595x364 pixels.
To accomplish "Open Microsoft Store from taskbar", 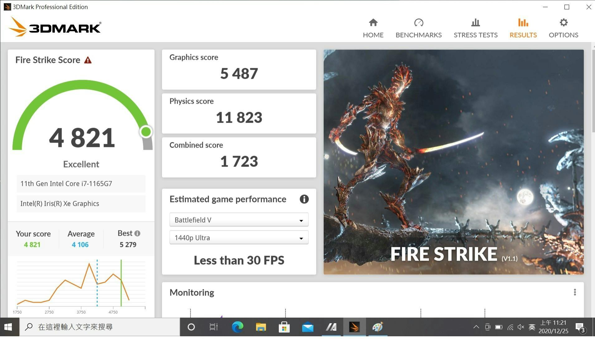I will click(284, 327).
